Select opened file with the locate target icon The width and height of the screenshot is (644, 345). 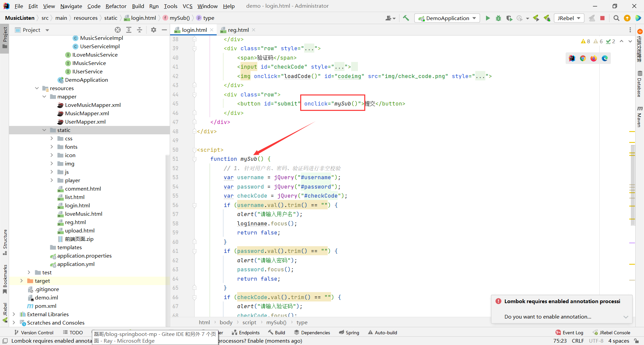tap(118, 30)
